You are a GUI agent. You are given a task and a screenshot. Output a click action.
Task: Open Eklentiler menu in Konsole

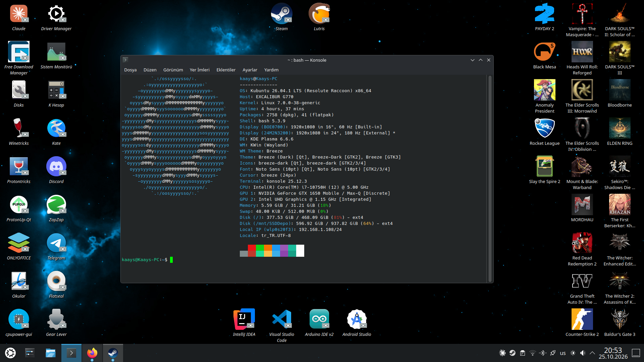226,70
